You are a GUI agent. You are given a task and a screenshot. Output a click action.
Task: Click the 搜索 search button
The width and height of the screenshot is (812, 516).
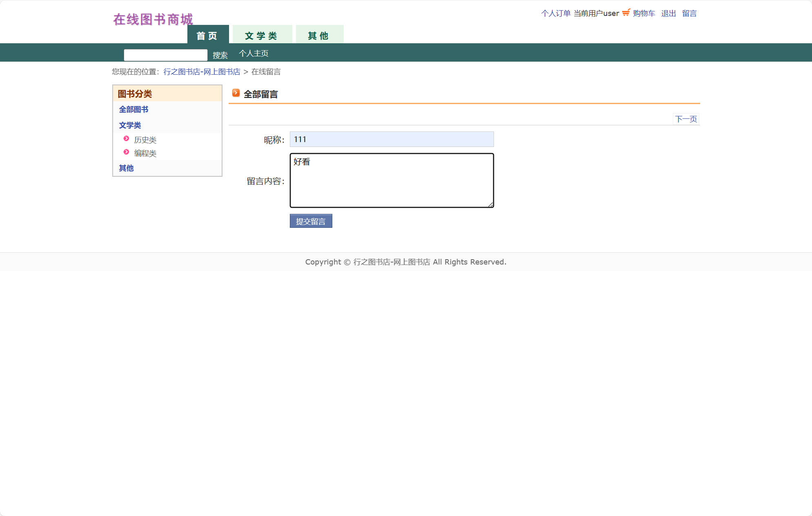point(220,55)
